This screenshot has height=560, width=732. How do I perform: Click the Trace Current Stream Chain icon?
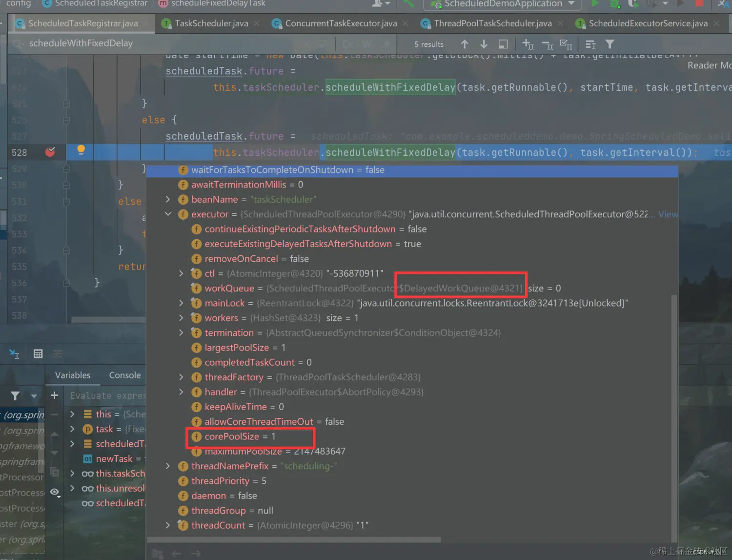(x=58, y=354)
